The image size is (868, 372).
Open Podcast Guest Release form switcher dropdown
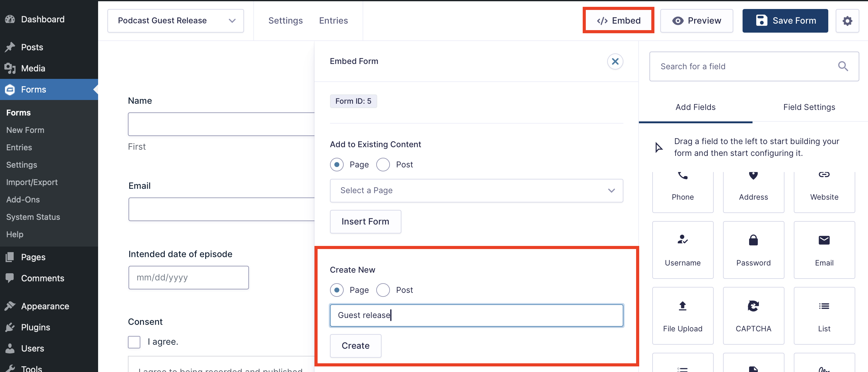175,20
